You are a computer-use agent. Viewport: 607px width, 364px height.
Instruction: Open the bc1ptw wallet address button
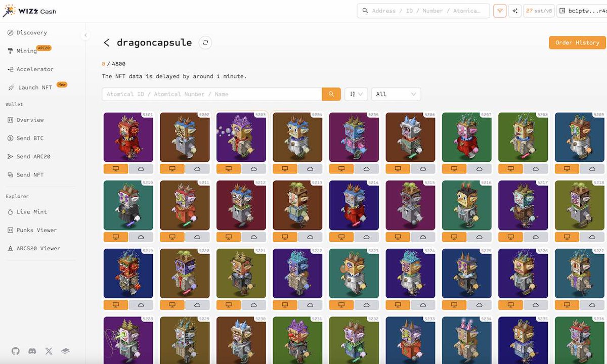click(582, 11)
